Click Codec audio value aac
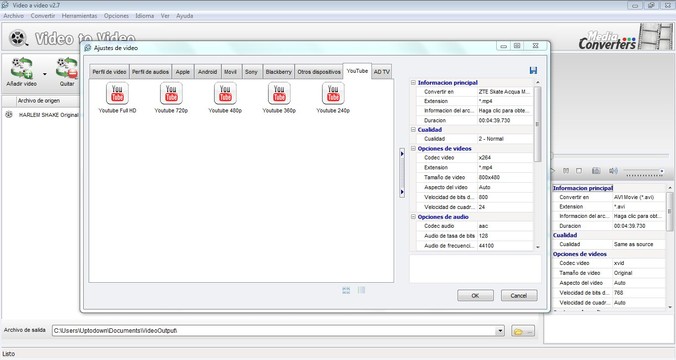676x360 pixels. pyautogui.click(x=505, y=226)
